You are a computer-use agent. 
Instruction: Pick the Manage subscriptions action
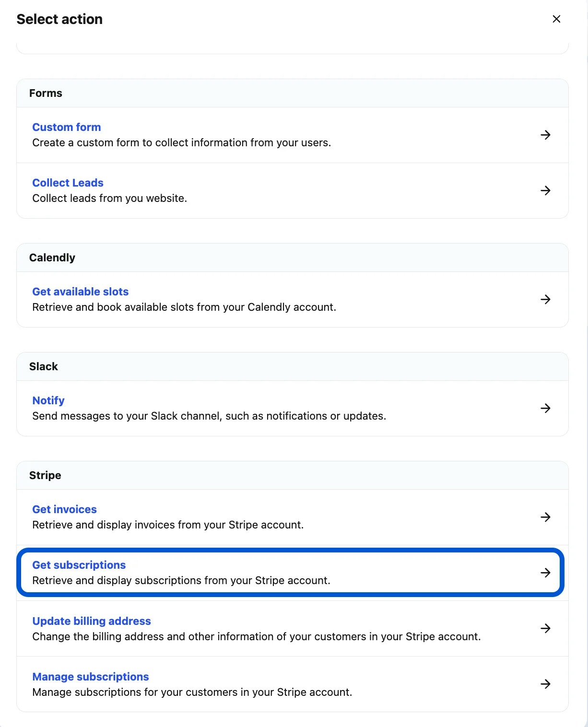click(90, 677)
